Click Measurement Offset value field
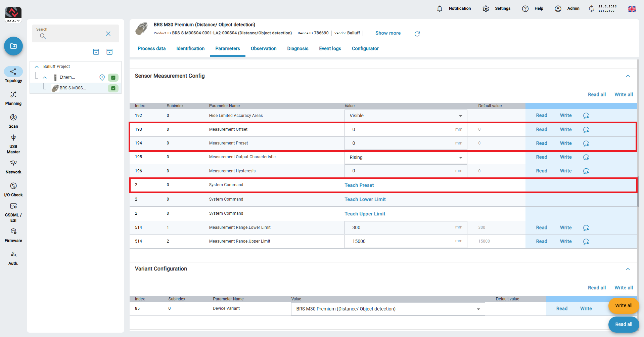 tap(406, 129)
